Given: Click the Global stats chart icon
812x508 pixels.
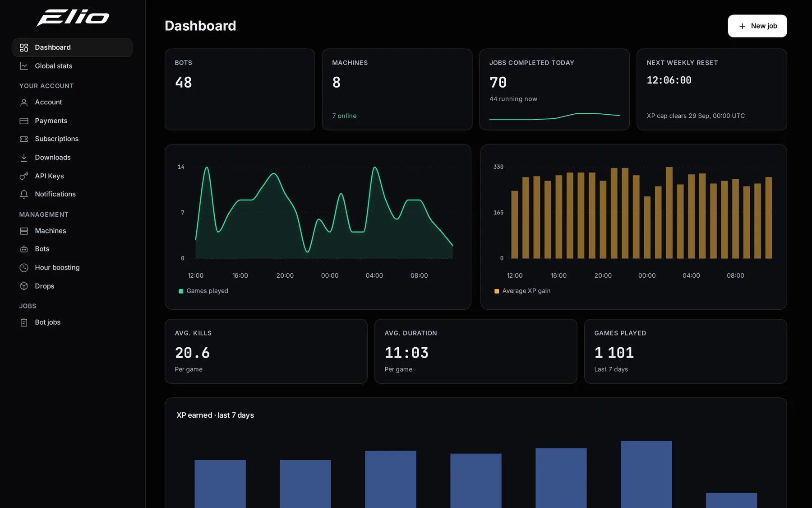Looking at the screenshot, I should click(24, 66).
